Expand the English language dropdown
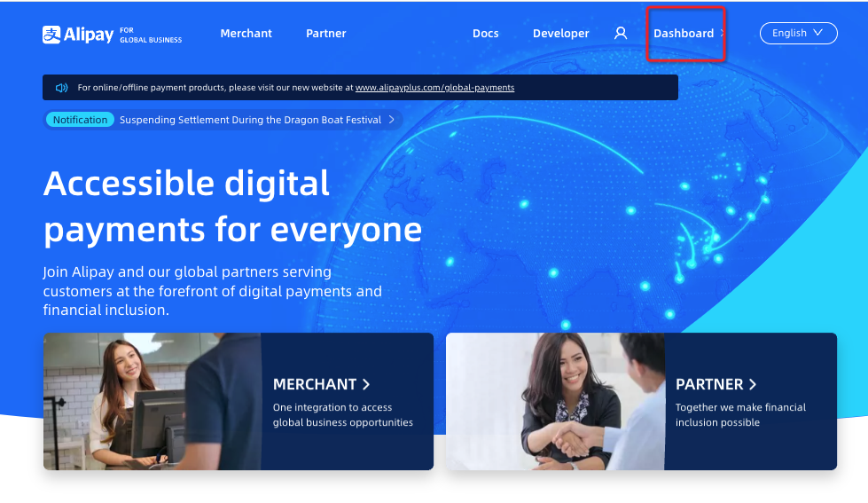The height and width of the screenshot is (503, 868). click(798, 33)
